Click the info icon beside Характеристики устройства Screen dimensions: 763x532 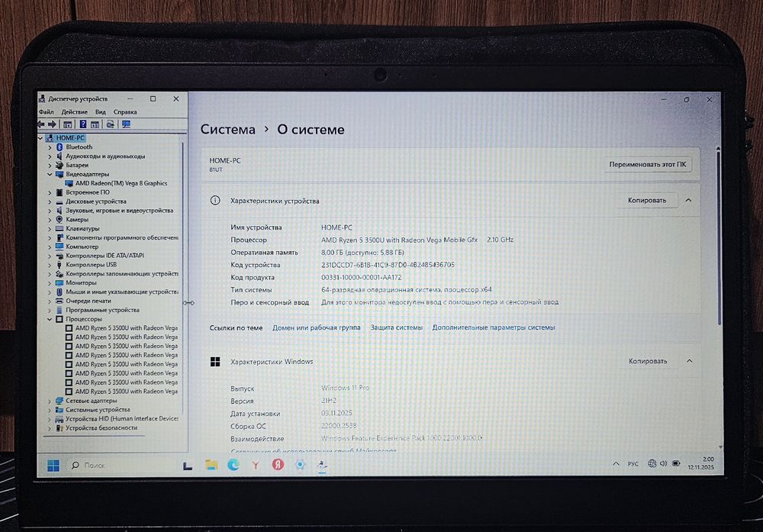(x=215, y=201)
